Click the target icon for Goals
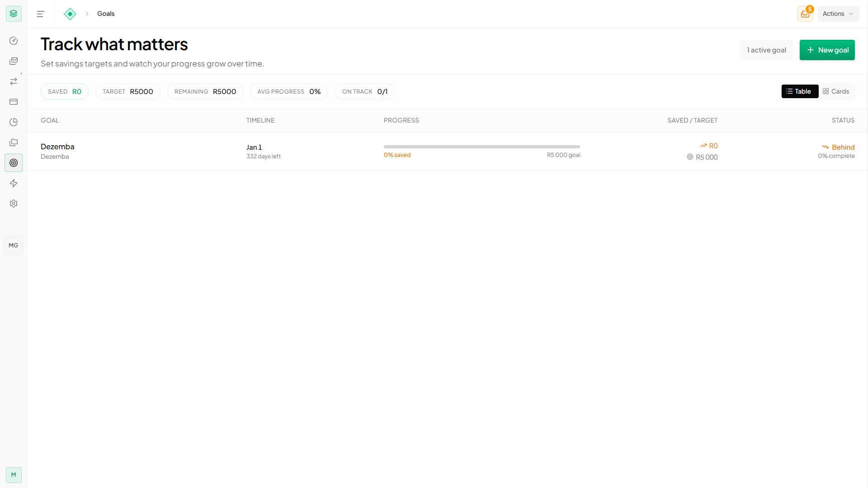 13,163
